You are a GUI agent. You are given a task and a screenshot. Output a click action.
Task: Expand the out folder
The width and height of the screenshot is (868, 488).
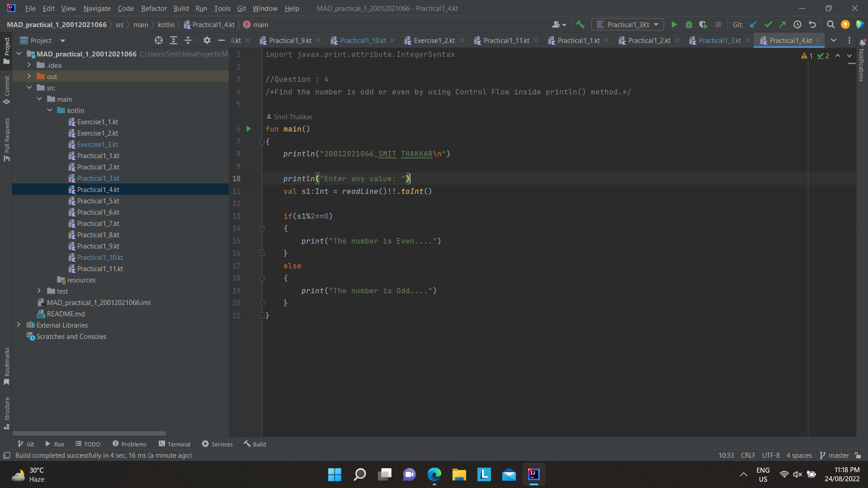coord(29,76)
